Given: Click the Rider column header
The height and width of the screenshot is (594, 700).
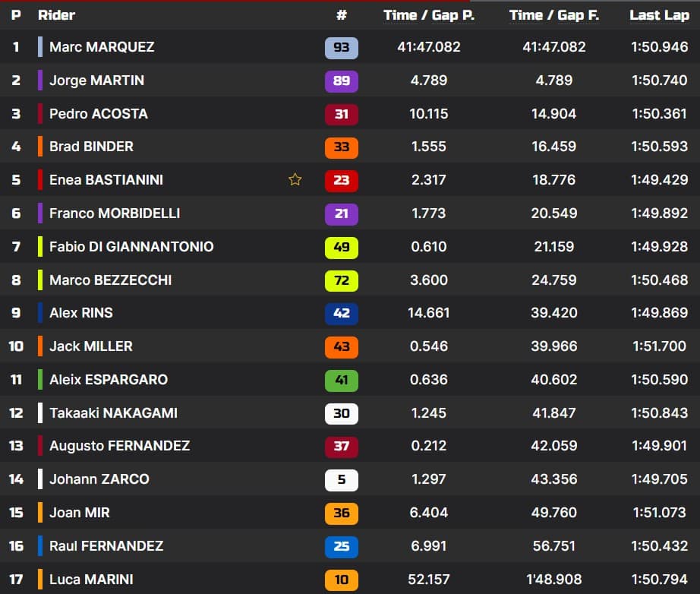Looking at the screenshot, I should click(55, 14).
